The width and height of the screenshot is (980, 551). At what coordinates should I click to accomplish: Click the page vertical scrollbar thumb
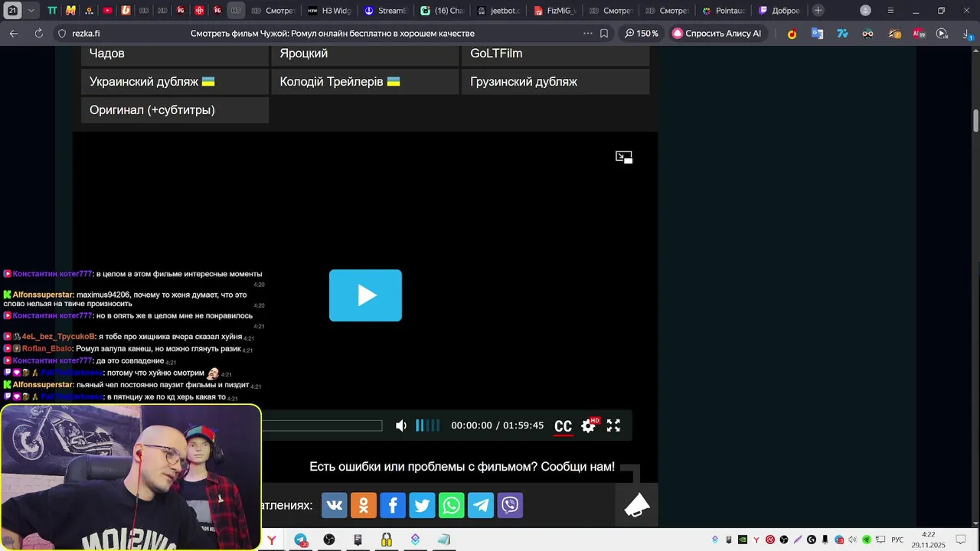(976, 121)
